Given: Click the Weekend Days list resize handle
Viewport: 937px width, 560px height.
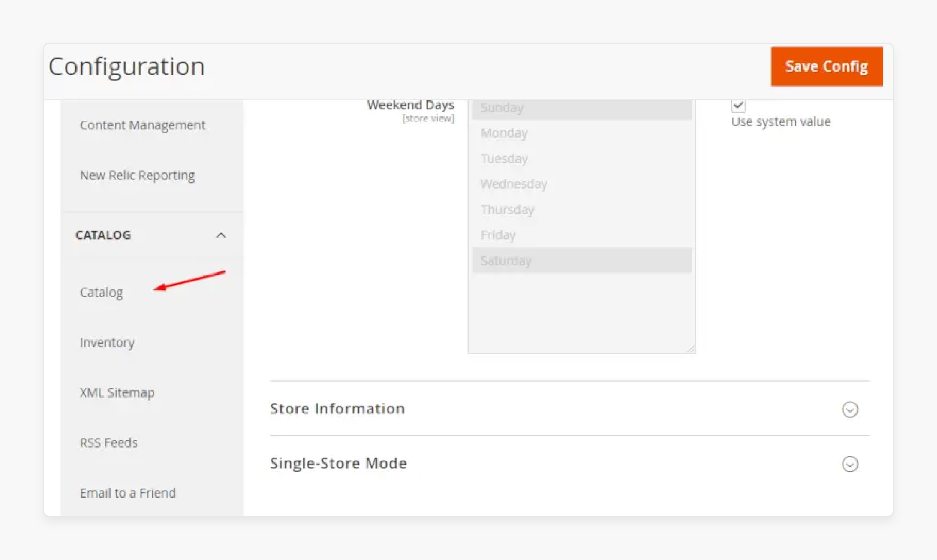Looking at the screenshot, I should click(691, 349).
